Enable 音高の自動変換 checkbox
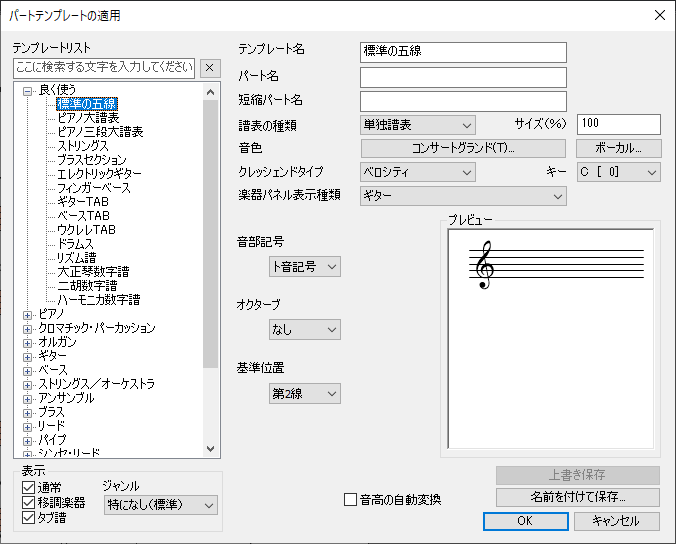Image resolution: width=676 pixels, height=544 pixels. 351,500
